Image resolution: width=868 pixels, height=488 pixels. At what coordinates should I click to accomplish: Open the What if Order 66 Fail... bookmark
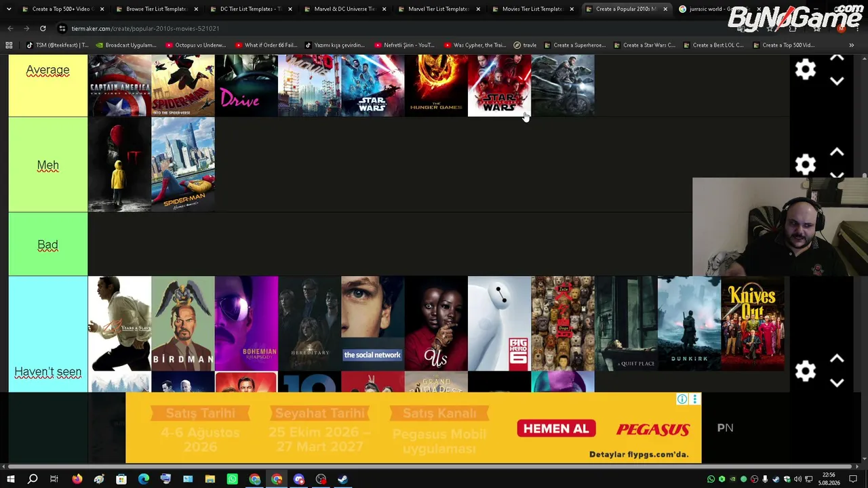(266, 45)
